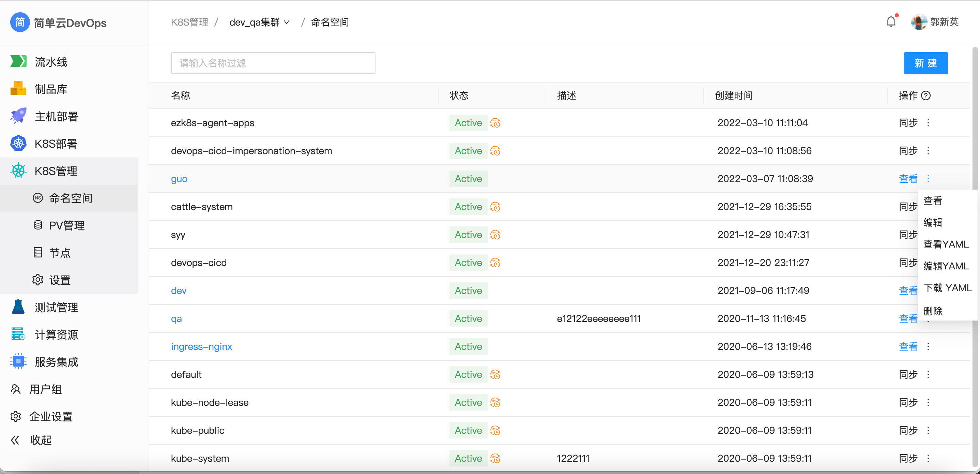The image size is (980, 474).
Task: Click the 操作 help question-mark icon
Action: click(x=926, y=95)
